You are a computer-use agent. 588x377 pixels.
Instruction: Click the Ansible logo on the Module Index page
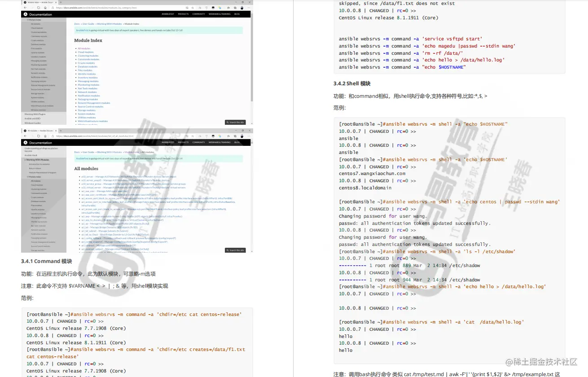click(25, 14)
